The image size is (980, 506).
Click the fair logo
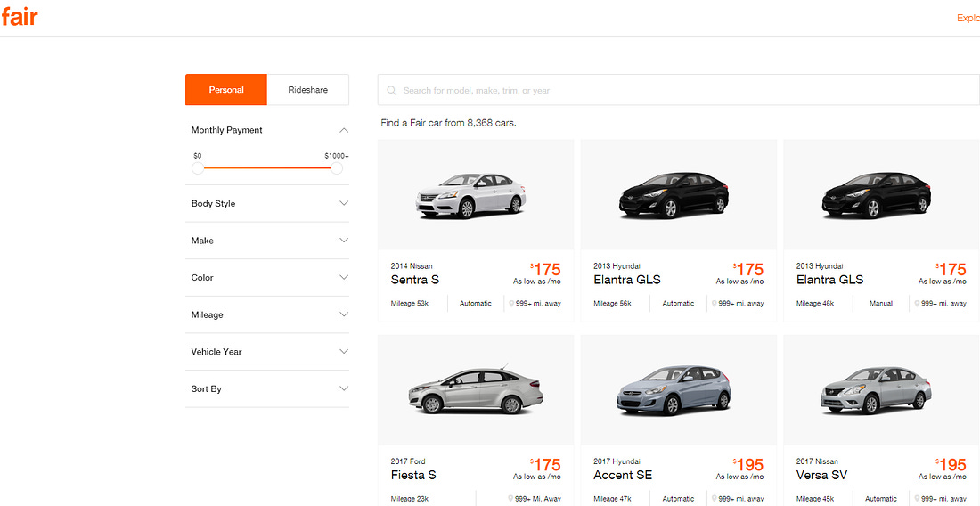coord(20,17)
